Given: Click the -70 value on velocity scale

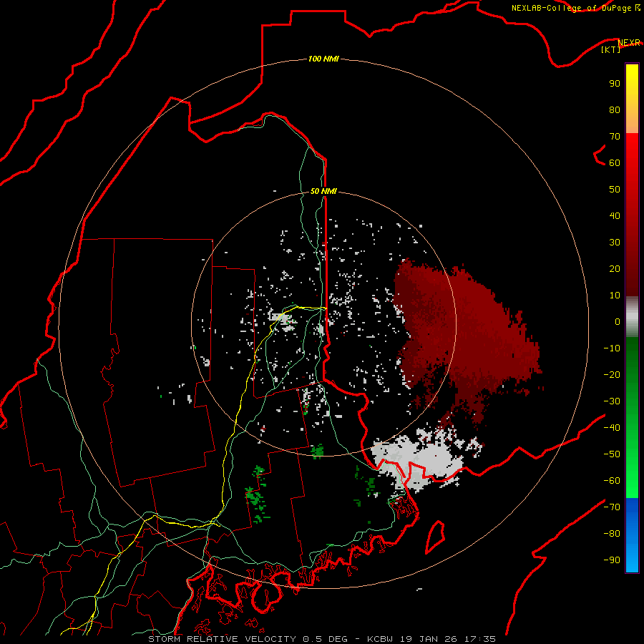Looking at the screenshot, I should (x=612, y=507).
